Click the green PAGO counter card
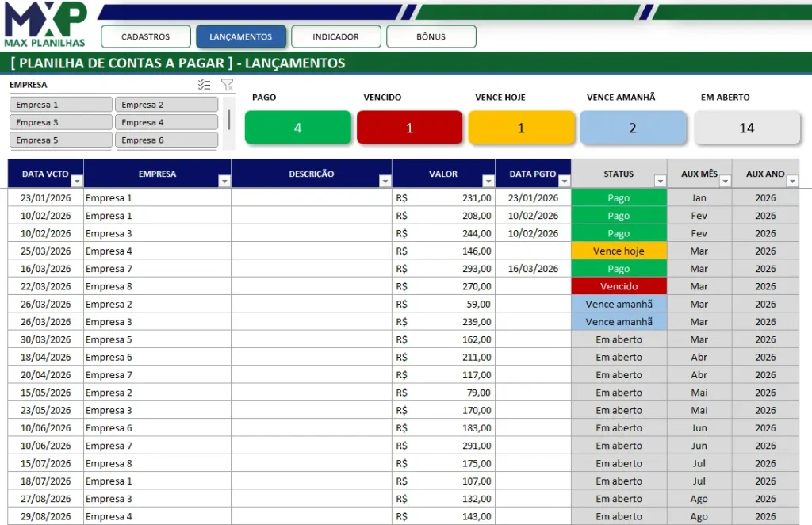Image resolution: width=812 pixels, height=525 pixels. click(297, 128)
